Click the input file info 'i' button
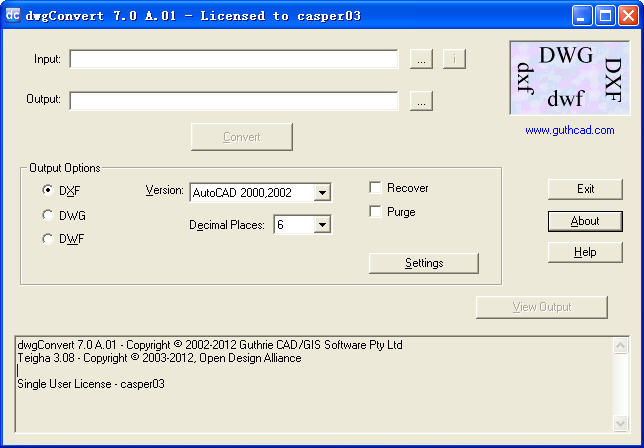The image size is (644, 448). click(x=454, y=59)
